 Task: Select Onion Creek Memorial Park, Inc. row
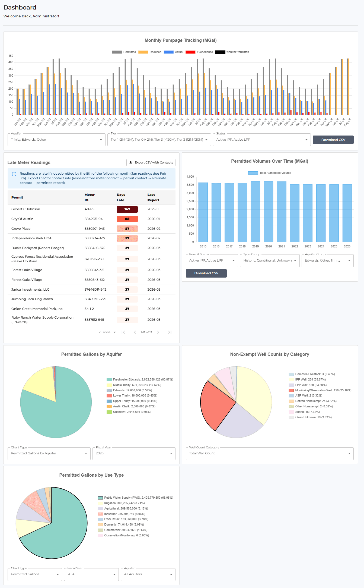(91, 309)
